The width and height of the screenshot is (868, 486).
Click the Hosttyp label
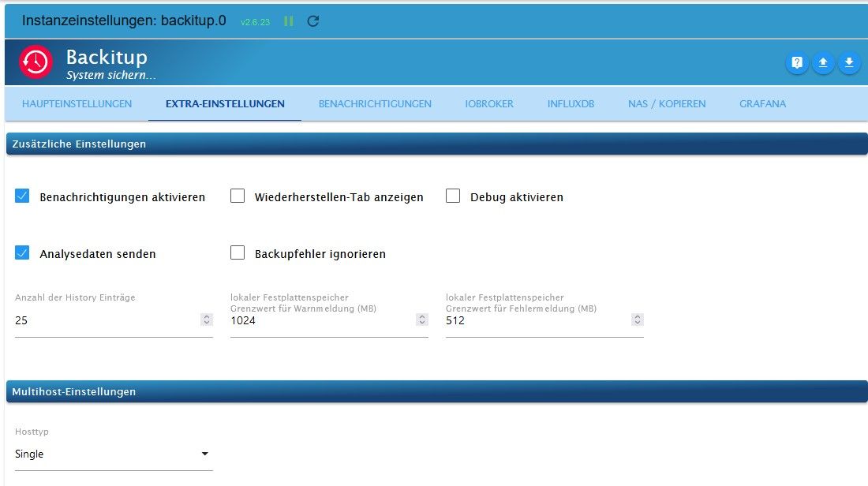tap(32, 432)
